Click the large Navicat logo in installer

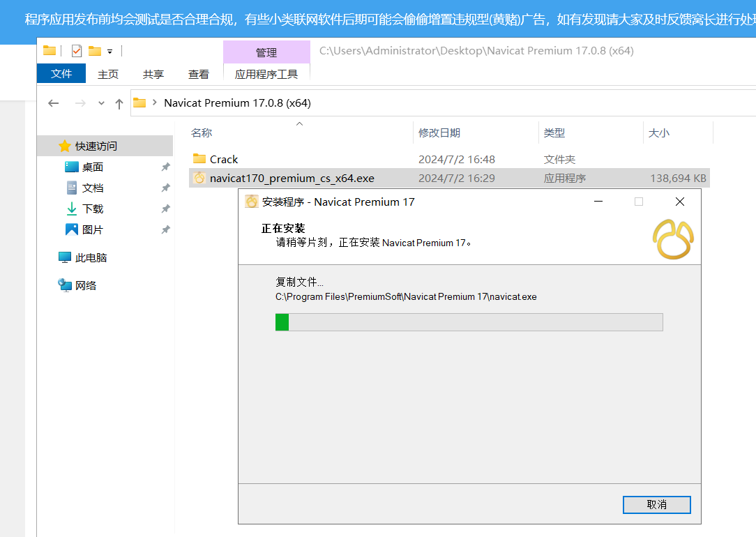[x=673, y=239]
